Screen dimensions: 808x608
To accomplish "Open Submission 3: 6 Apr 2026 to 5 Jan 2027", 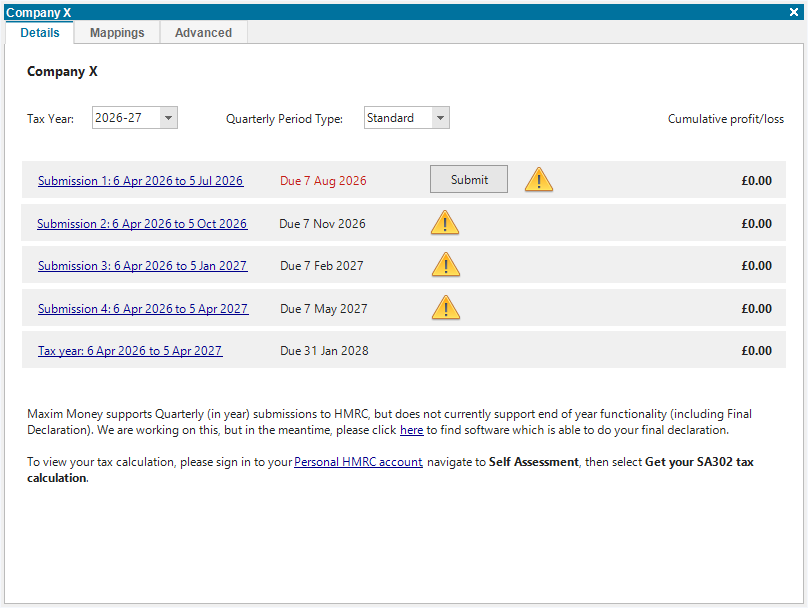I will (x=143, y=266).
